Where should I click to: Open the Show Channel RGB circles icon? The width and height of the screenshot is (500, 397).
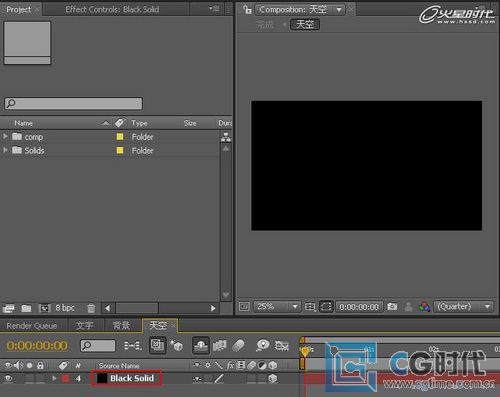coord(424,307)
